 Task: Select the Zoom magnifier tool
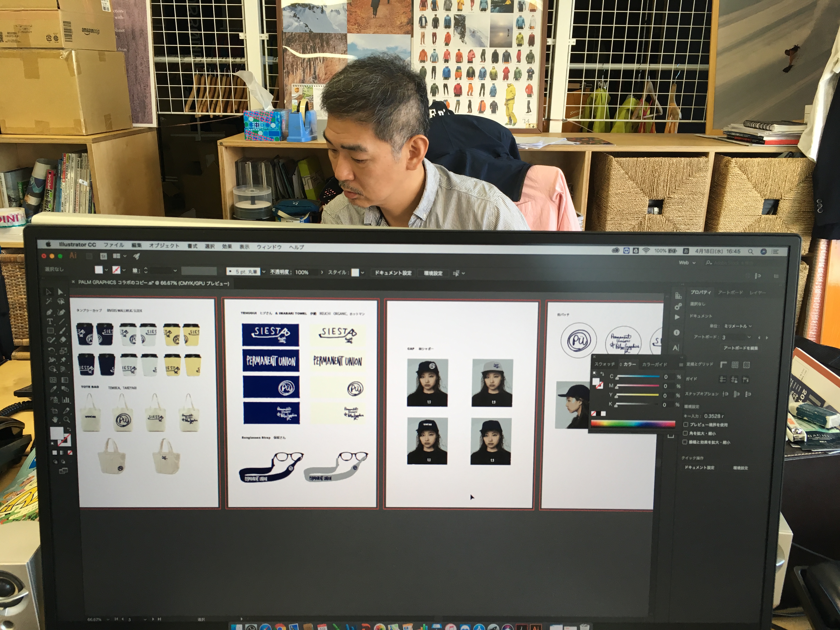(x=66, y=420)
